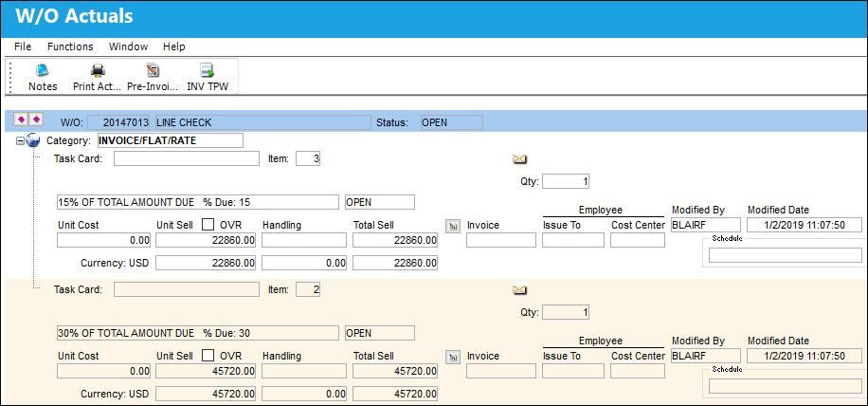The height and width of the screenshot is (406, 868).
Task: Click the Qty field of Item 3
Action: point(566,181)
